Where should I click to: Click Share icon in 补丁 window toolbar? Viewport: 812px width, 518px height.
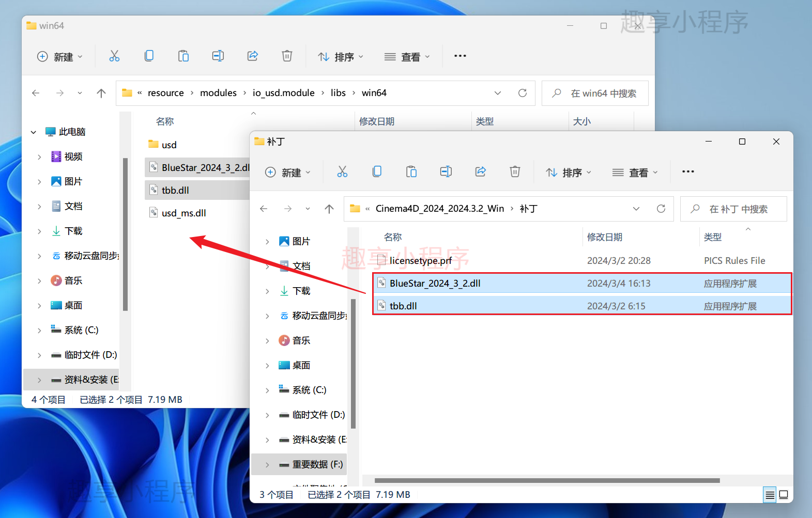click(x=481, y=171)
